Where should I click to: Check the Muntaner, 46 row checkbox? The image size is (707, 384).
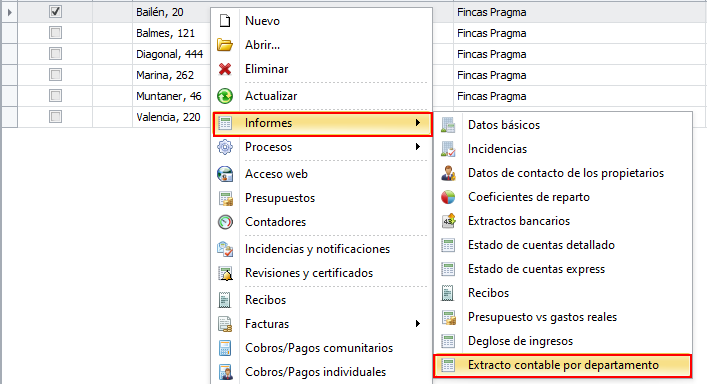click(x=55, y=96)
